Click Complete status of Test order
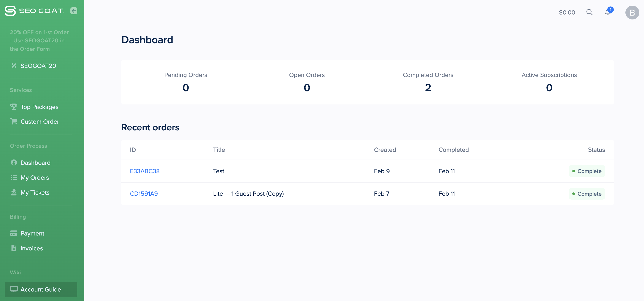The image size is (644, 301). tap(587, 171)
